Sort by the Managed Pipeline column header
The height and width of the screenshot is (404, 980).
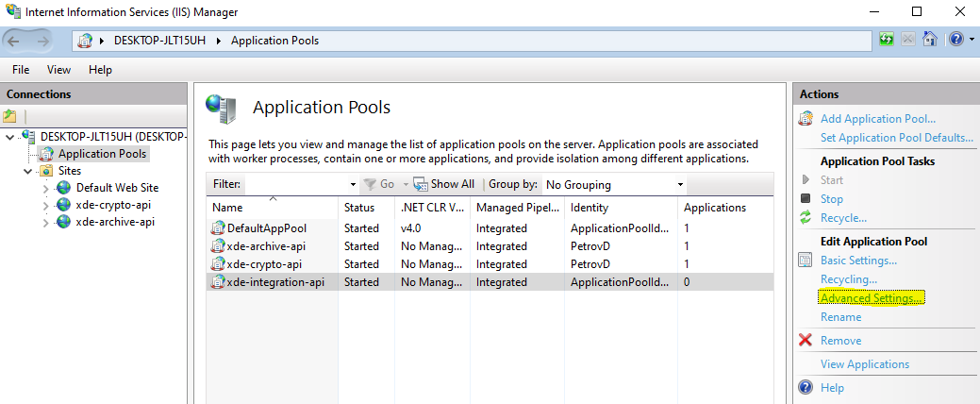point(517,207)
